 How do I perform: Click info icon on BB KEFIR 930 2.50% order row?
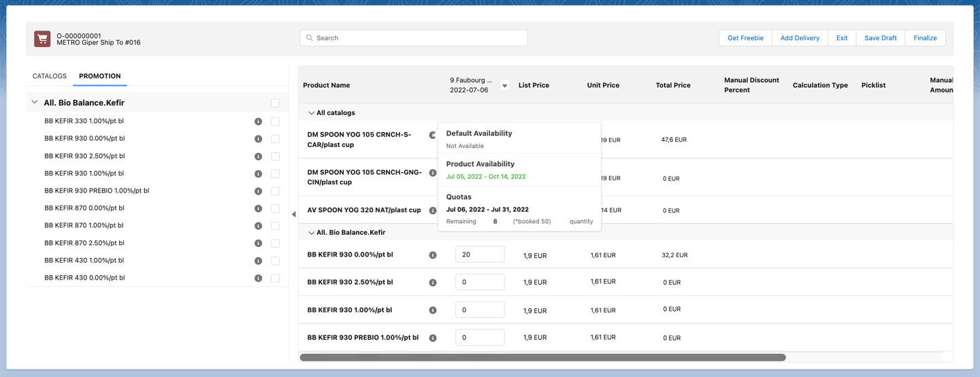click(432, 282)
